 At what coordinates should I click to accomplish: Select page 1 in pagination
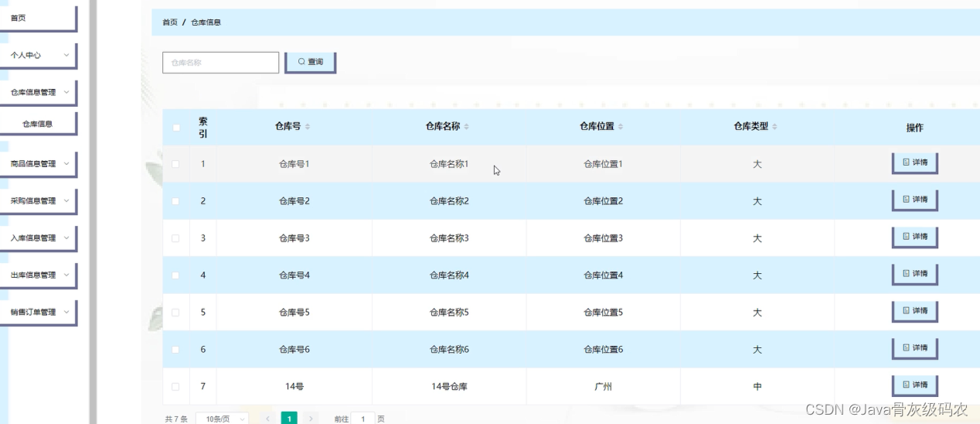[x=289, y=419]
